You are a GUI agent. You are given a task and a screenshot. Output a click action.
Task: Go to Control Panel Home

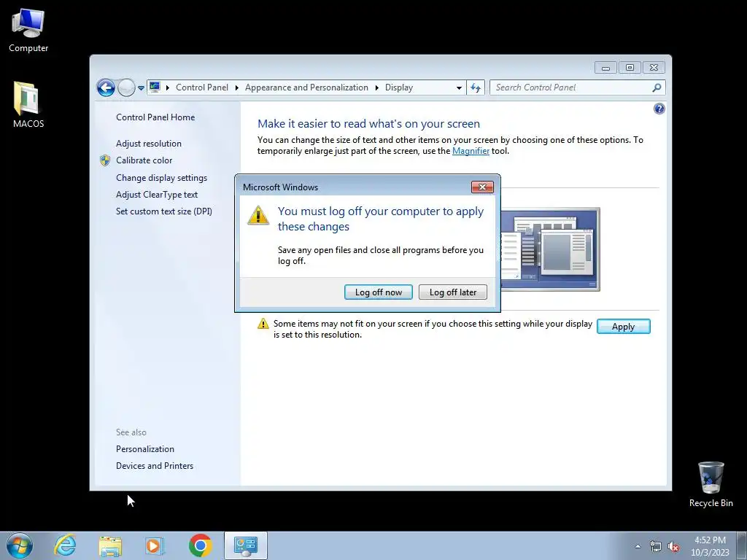[155, 117]
